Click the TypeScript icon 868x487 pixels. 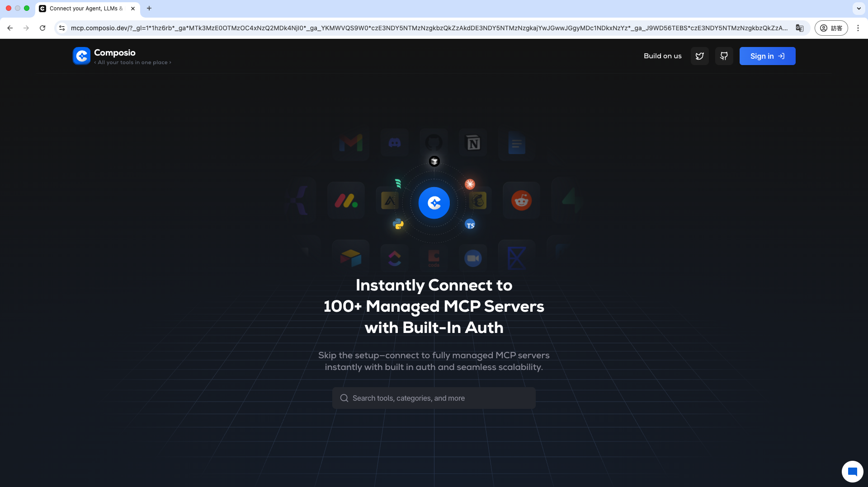pyautogui.click(x=470, y=225)
